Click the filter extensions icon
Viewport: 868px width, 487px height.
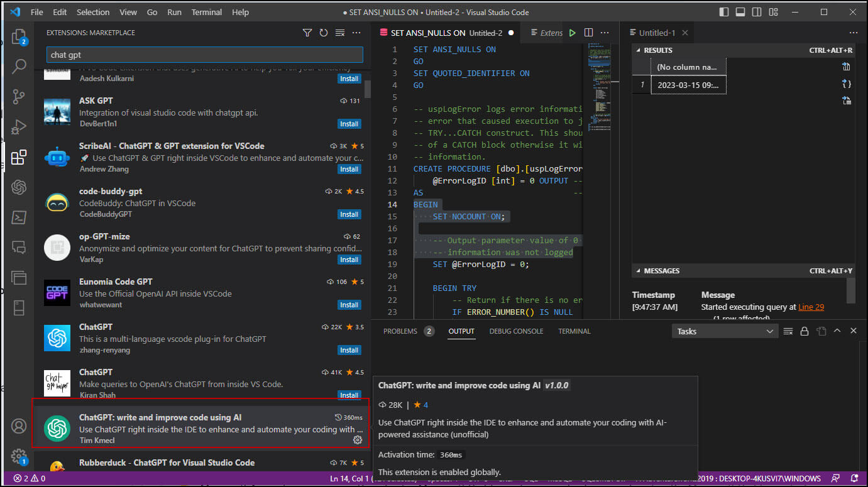307,32
